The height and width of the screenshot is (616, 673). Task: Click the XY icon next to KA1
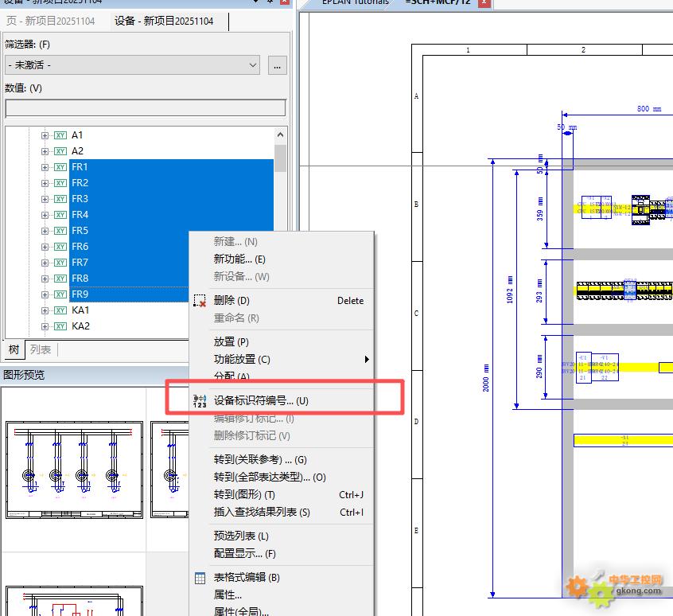click(60, 310)
